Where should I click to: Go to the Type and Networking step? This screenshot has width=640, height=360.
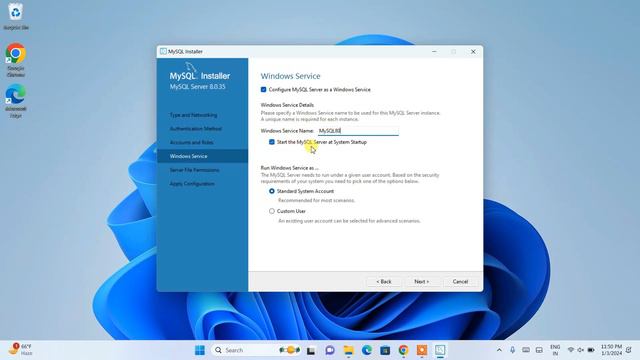[x=193, y=115]
